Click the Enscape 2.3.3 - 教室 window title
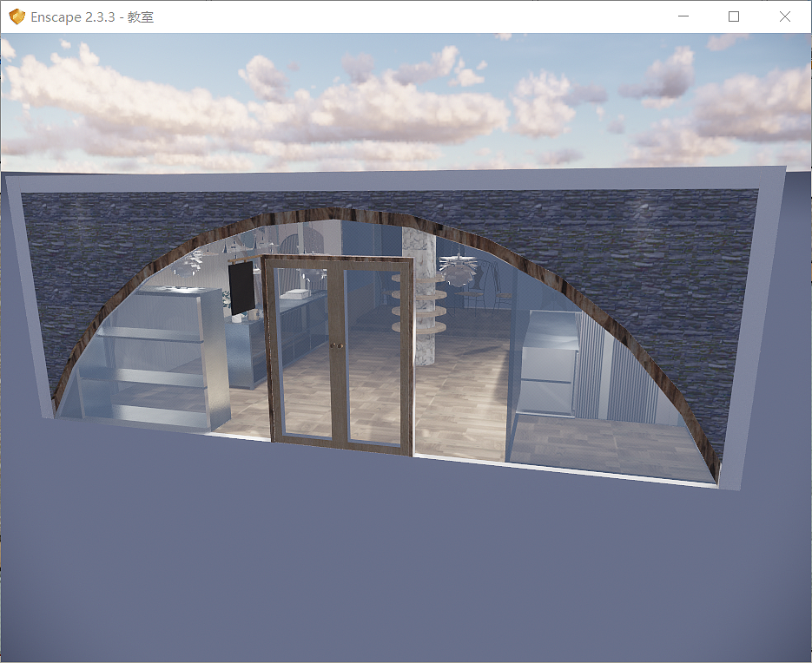The height and width of the screenshot is (663, 812). 92,17
